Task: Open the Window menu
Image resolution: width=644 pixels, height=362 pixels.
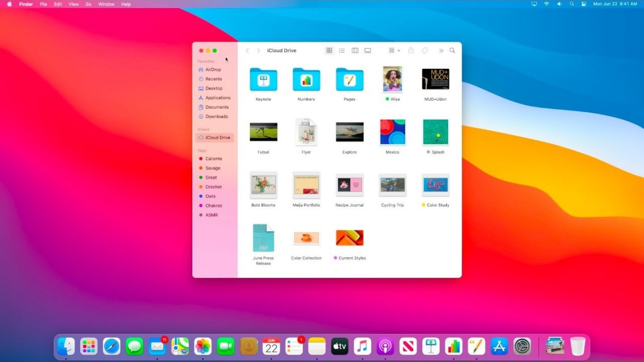Action: coord(106,4)
